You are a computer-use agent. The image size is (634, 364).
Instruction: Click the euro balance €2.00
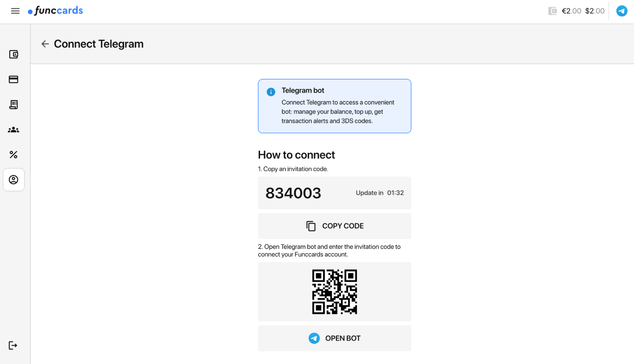[x=571, y=11]
